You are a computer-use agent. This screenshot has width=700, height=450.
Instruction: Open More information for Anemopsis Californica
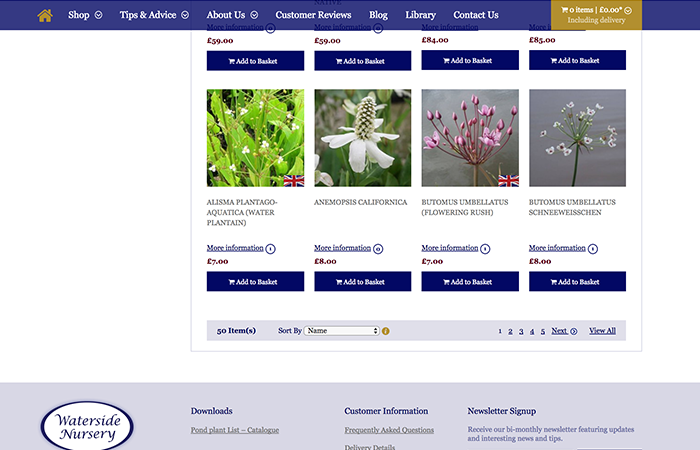point(342,248)
